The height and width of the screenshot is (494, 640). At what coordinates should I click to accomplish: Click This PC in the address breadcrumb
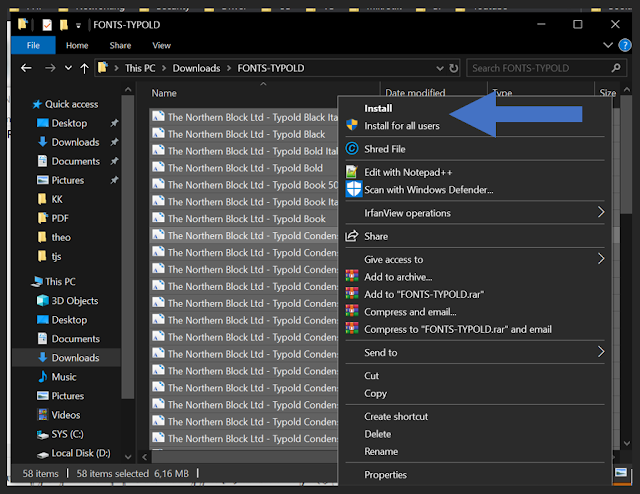(140, 68)
